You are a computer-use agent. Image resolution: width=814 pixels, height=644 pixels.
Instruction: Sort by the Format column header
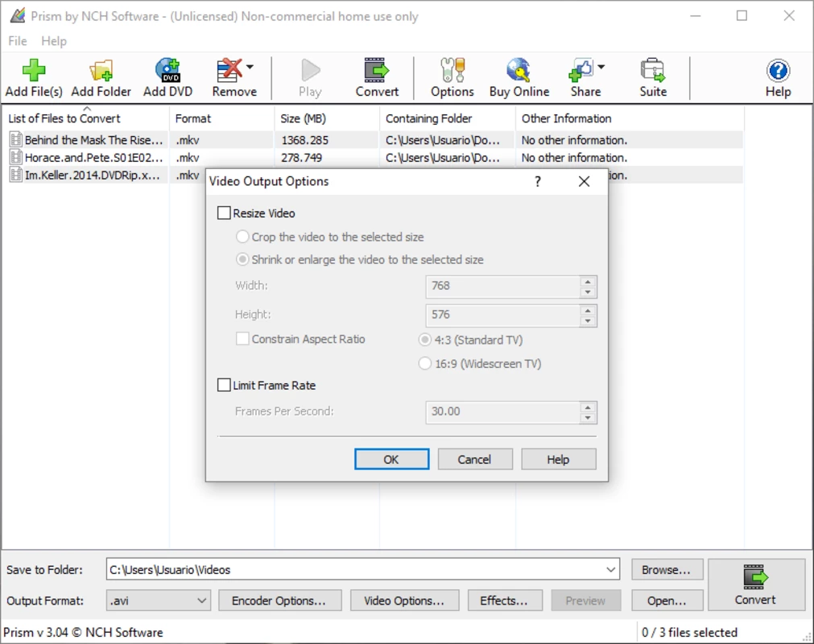click(221, 118)
